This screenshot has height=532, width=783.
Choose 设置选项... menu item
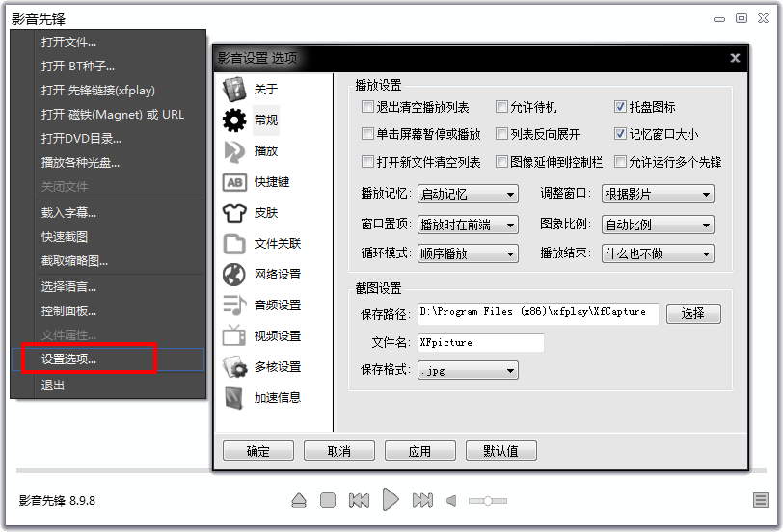[x=108, y=359]
